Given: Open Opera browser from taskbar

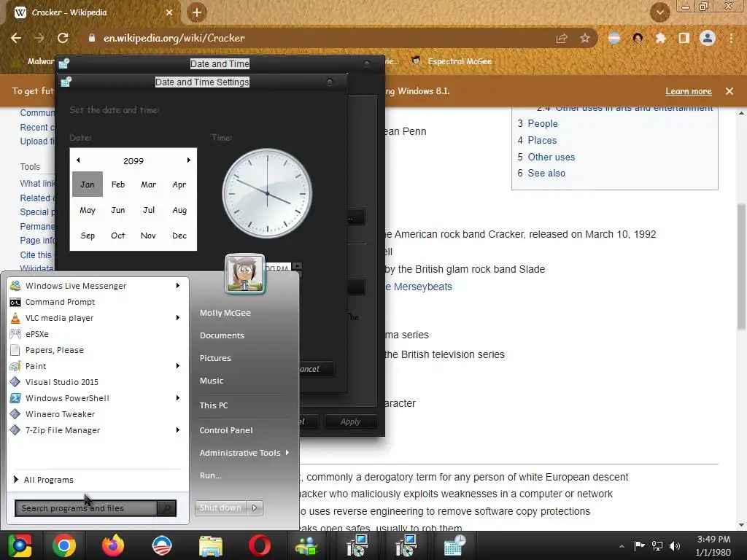Looking at the screenshot, I should (x=260, y=545).
